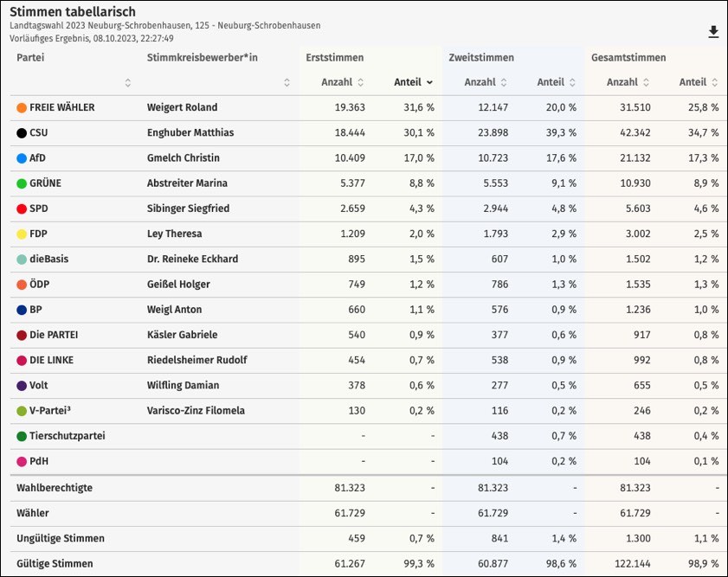Click the yellow FDP color dot
Viewport: 728px width, 577px height.
22,234
